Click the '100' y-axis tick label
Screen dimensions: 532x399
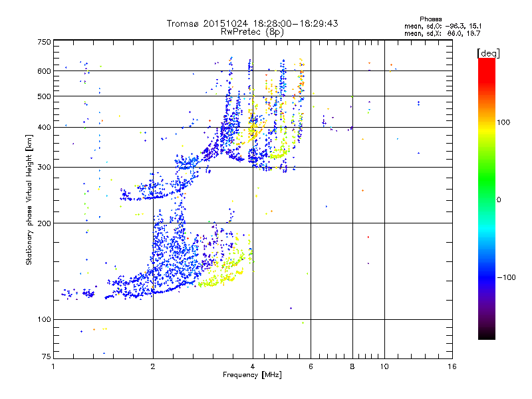[x=44, y=320]
